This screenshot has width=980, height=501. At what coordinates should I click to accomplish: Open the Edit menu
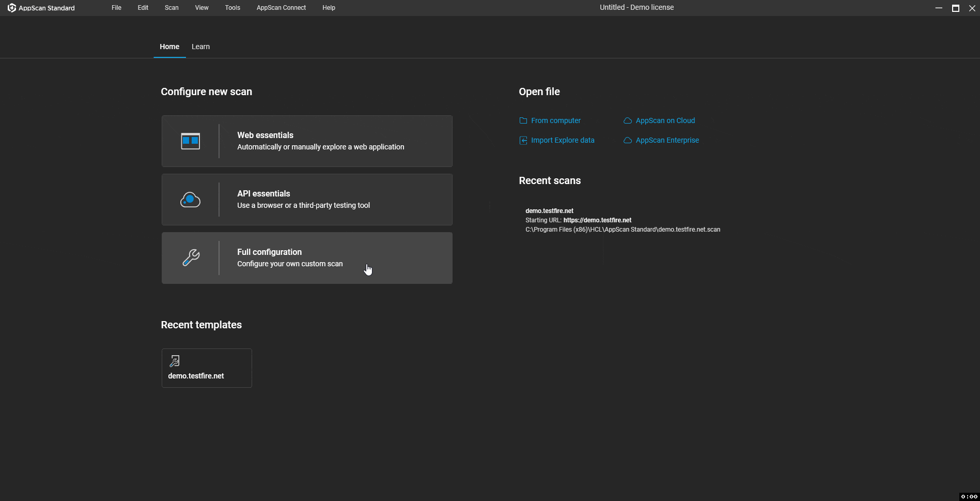point(143,8)
